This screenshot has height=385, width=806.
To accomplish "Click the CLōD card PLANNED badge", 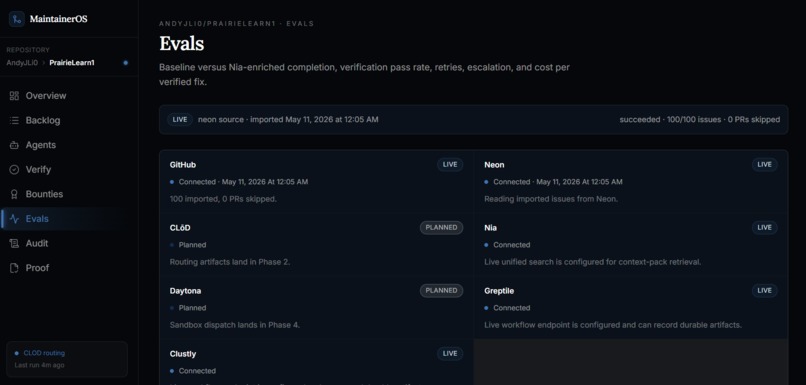I will click(x=442, y=228).
